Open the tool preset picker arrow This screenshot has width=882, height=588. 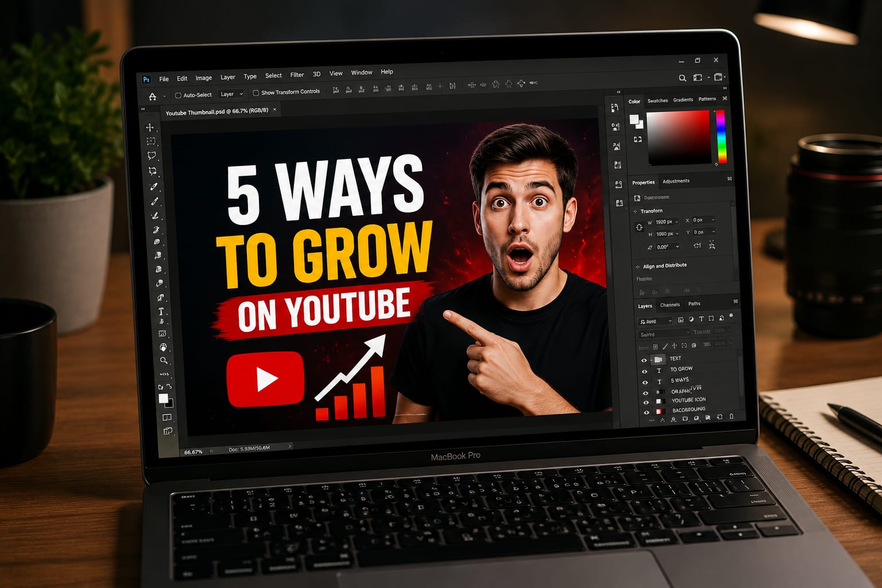(165, 96)
